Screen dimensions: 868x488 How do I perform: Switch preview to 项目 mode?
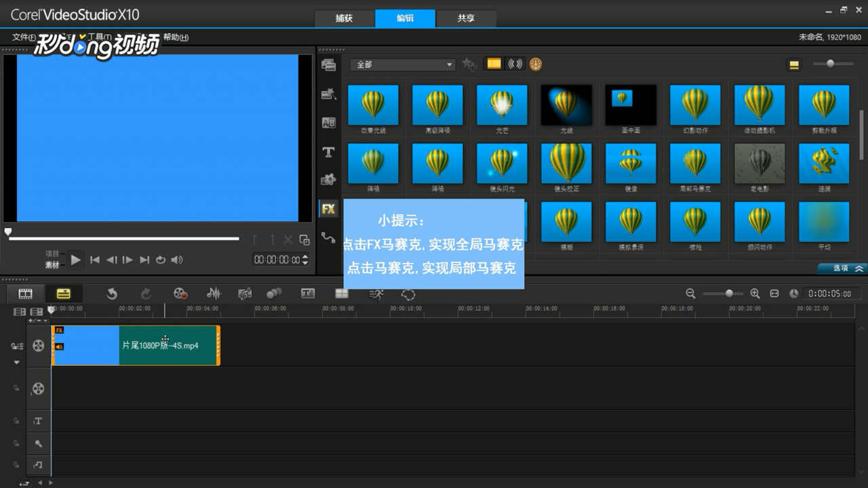tap(52, 253)
